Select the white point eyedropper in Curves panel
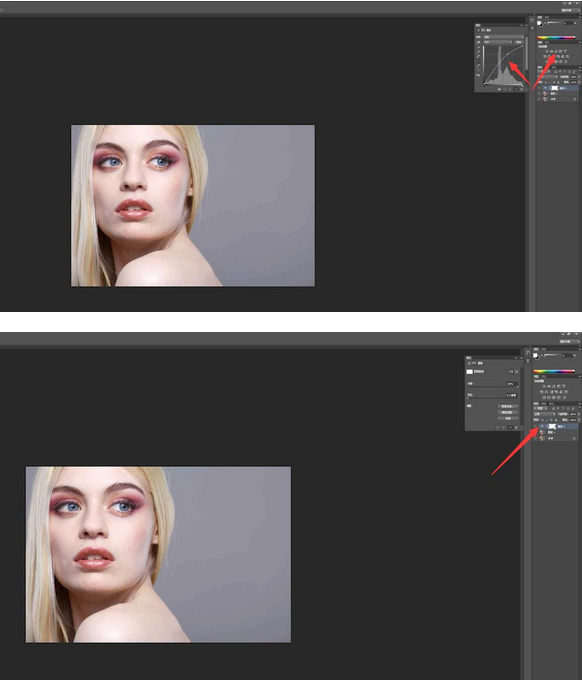Viewport: 582px width, 680px height. (x=478, y=56)
